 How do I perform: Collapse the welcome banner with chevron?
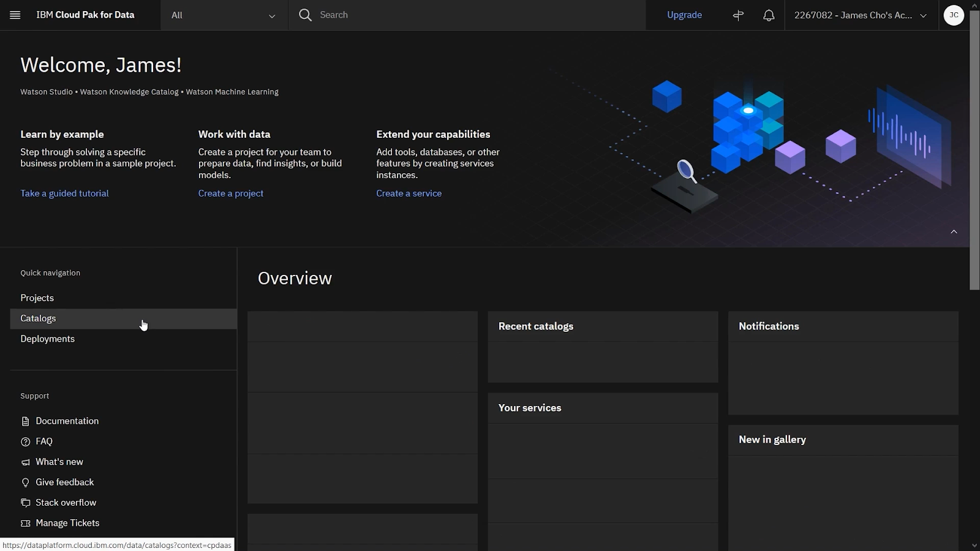tap(954, 231)
